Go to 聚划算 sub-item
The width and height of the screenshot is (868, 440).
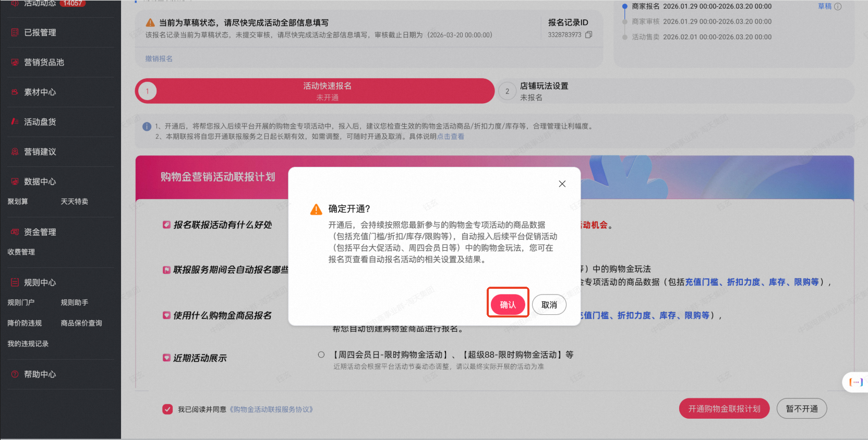[18, 201]
